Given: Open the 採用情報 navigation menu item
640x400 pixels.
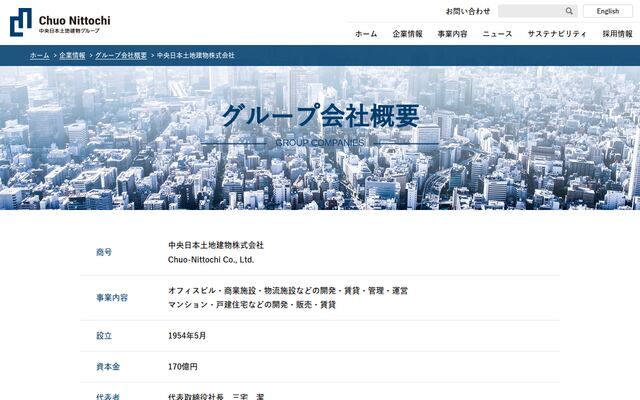Looking at the screenshot, I should pos(617,34).
